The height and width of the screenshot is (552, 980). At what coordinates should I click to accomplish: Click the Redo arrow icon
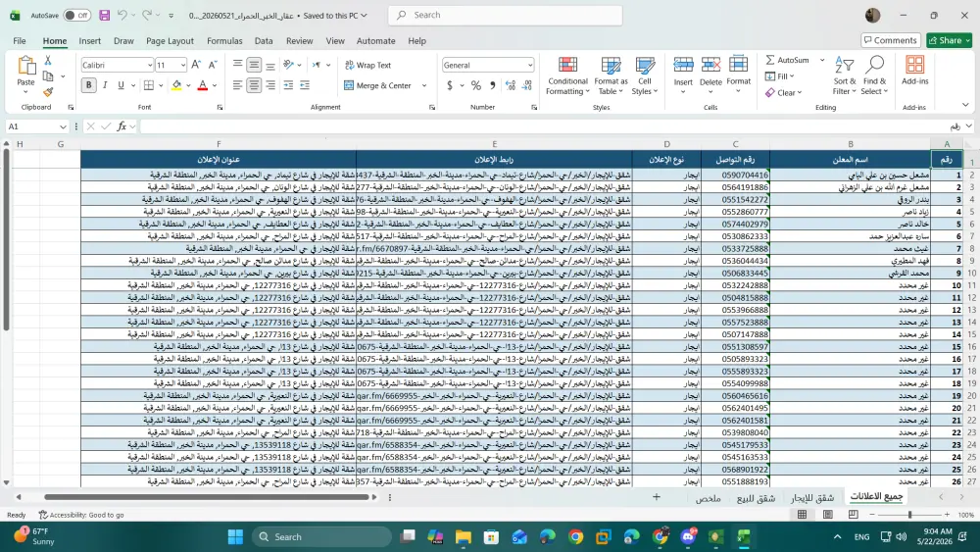(x=147, y=15)
